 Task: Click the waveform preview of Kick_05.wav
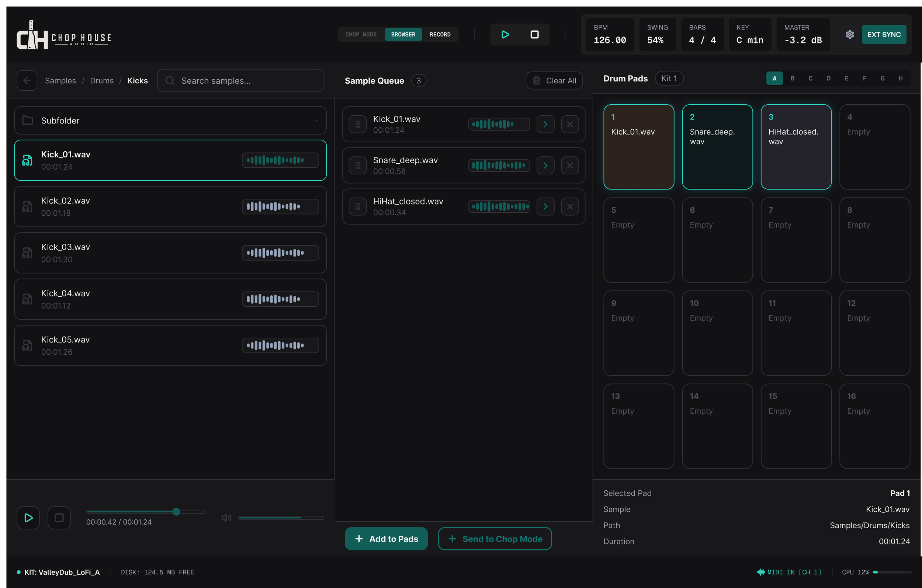tap(280, 345)
